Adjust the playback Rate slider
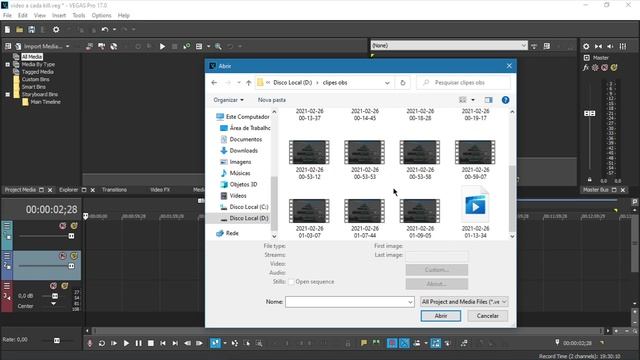The height and width of the screenshot is (360, 640). [x=57, y=340]
